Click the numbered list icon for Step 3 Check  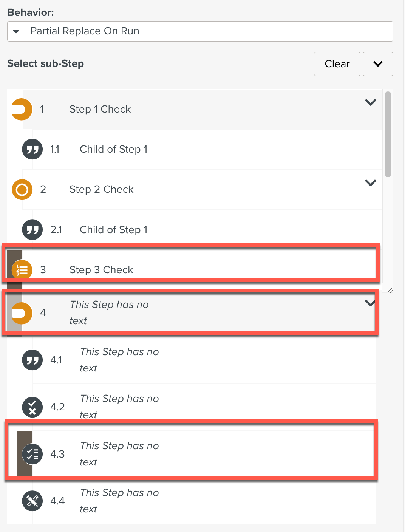(x=22, y=270)
